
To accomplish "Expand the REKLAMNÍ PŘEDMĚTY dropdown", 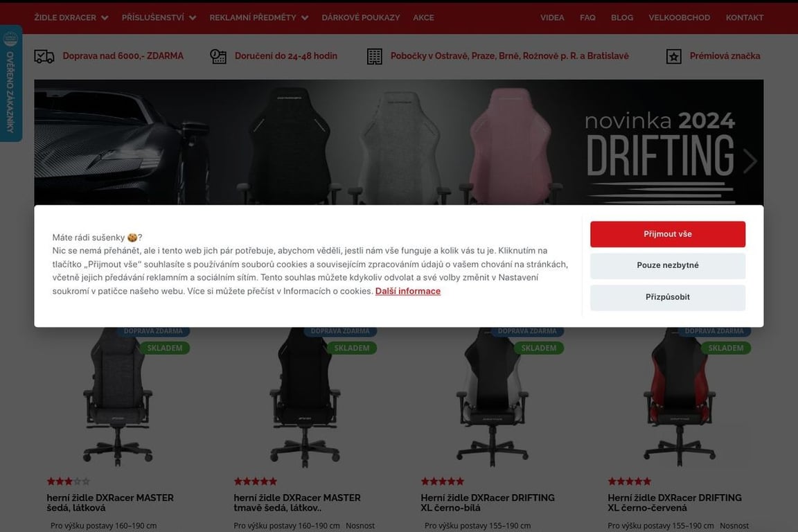I will click(x=259, y=17).
